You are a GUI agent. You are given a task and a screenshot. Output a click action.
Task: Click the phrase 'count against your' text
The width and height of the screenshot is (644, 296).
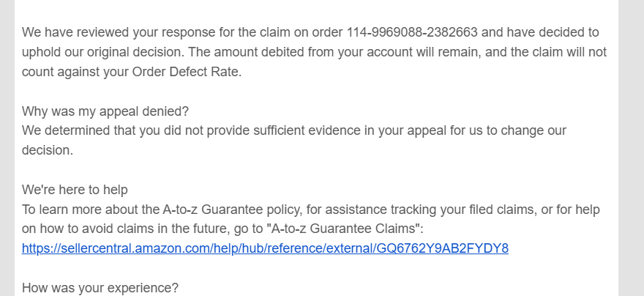coord(75,72)
